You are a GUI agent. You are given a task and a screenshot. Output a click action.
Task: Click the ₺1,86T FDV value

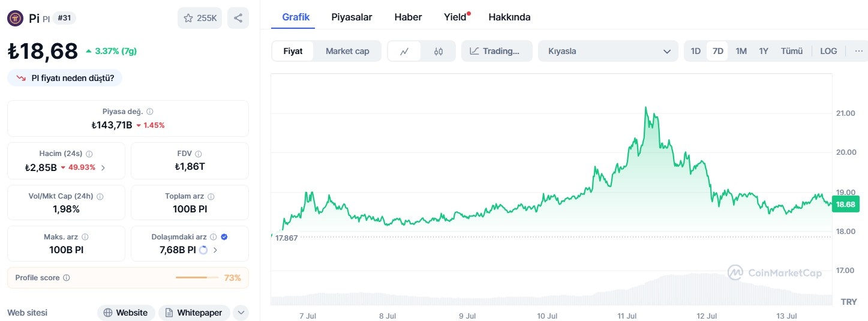(190, 167)
